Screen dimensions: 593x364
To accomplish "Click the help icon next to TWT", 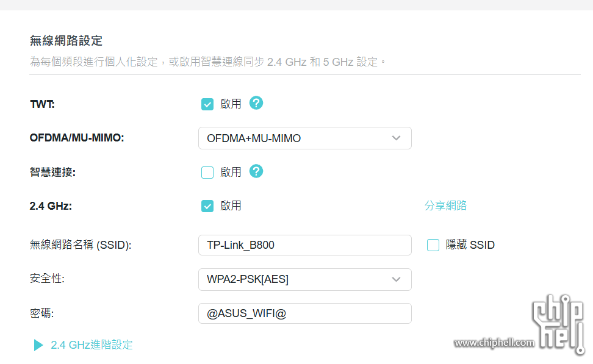I will 256,103.
